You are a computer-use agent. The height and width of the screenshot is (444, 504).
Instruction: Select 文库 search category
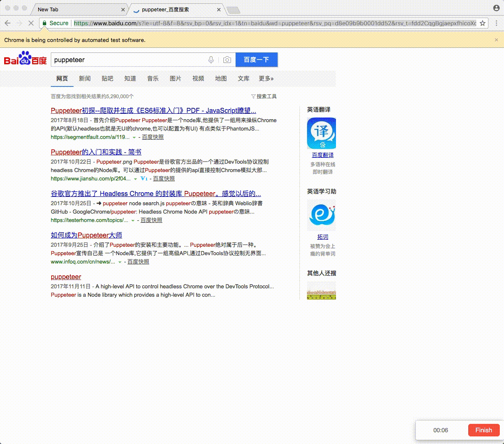coord(244,78)
